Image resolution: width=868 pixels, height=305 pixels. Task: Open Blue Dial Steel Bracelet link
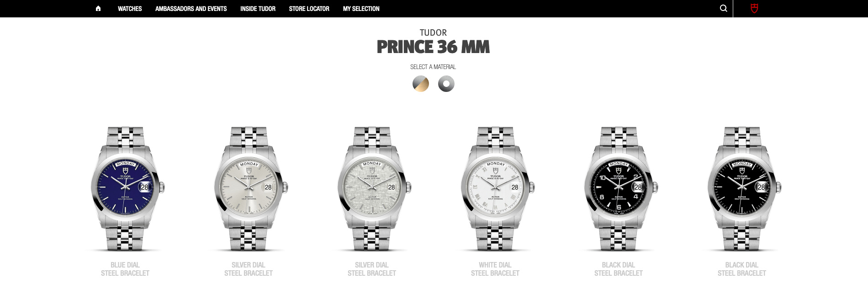click(x=125, y=269)
